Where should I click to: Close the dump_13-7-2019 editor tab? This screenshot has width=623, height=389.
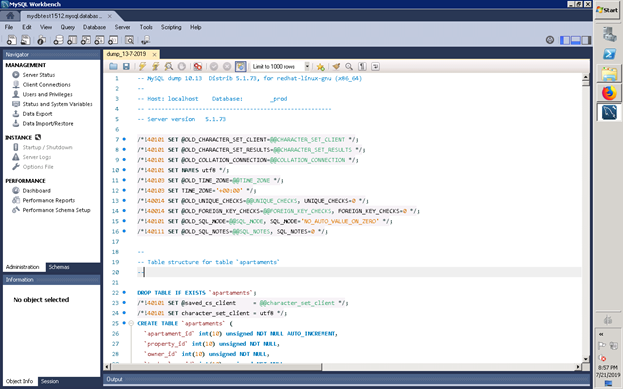point(154,54)
